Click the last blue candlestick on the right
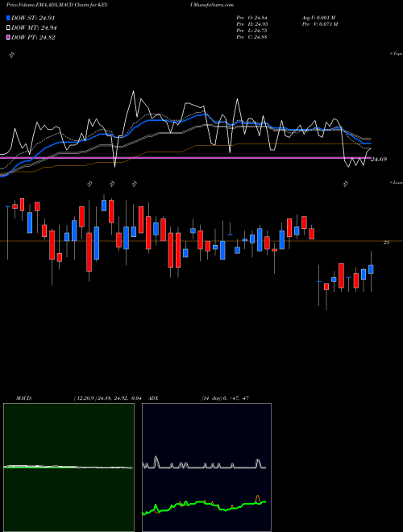This screenshot has height=532, width=403. [x=371, y=269]
